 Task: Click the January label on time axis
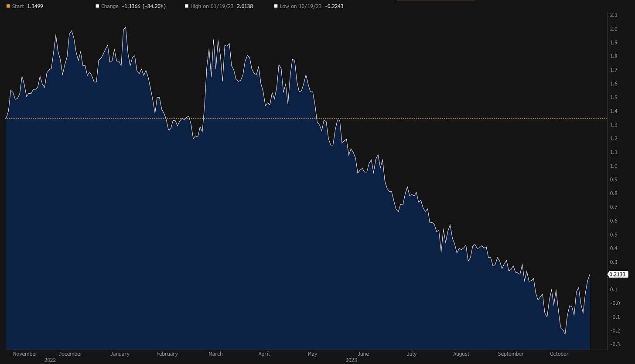click(x=120, y=354)
